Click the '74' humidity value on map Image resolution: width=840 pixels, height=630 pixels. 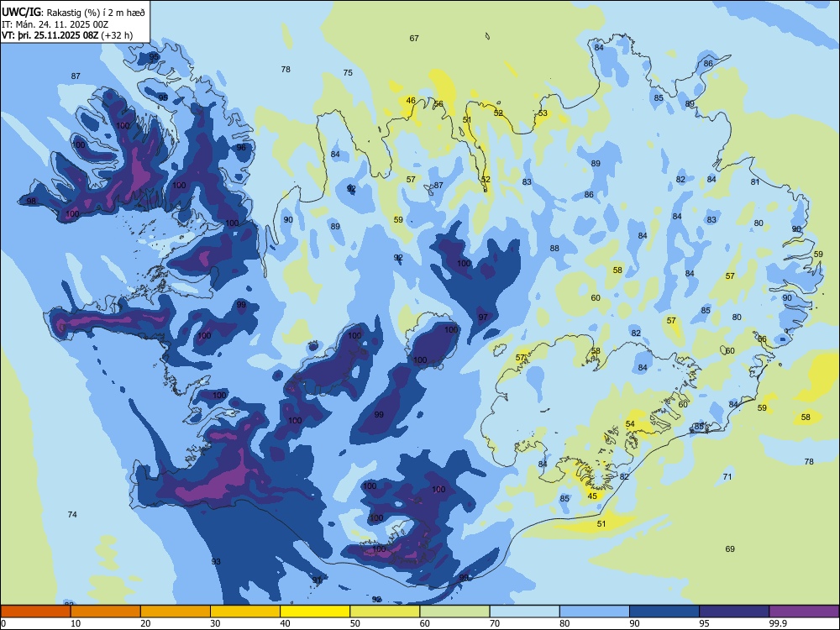click(72, 514)
